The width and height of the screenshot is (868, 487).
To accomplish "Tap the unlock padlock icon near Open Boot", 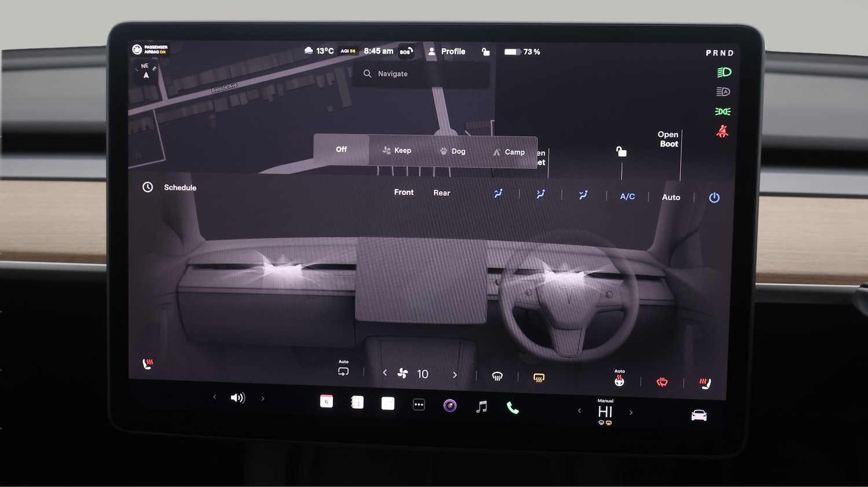I will click(621, 151).
